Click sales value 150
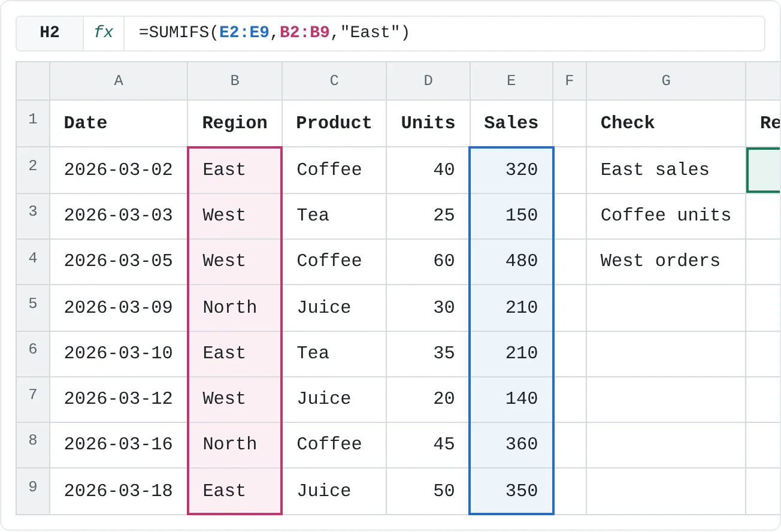The width and height of the screenshot is (781, 532). point(511,216)
